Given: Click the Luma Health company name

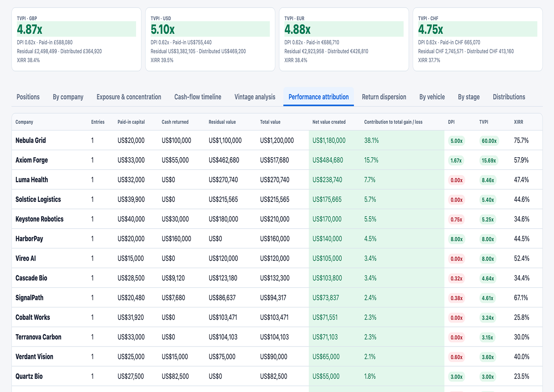Looking at the screenshot, I should [x=32, y=180].
